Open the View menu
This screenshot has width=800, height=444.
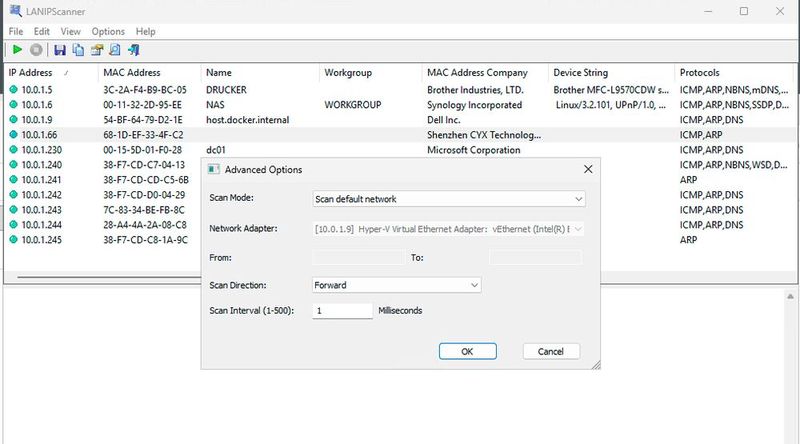(70, 31)
